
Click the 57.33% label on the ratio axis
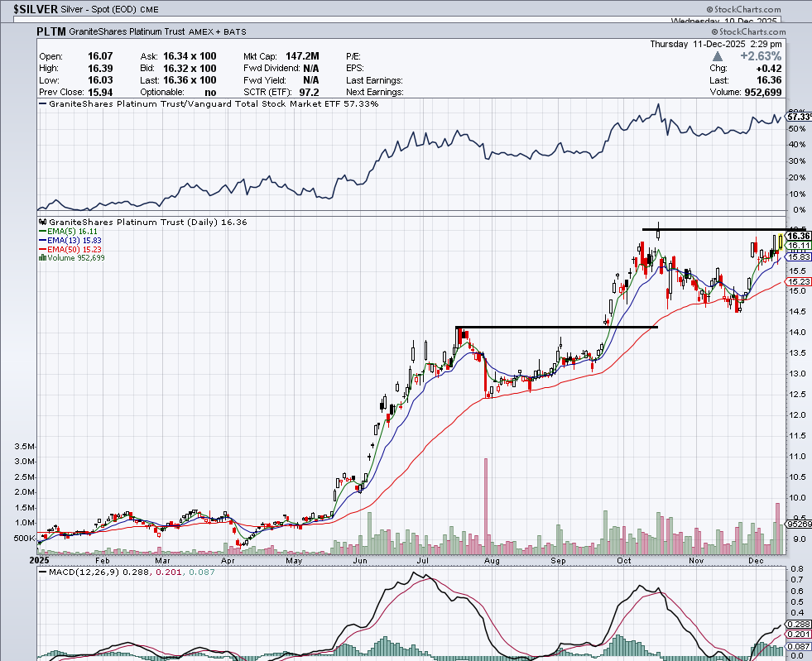pyautogui.click(x=799, y=117)
